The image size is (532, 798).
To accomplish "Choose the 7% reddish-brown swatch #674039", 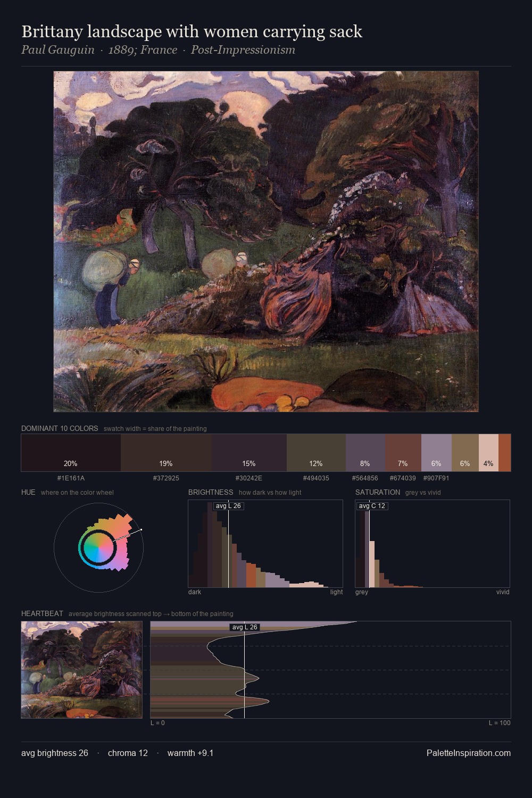I will [x=403, y=453].
